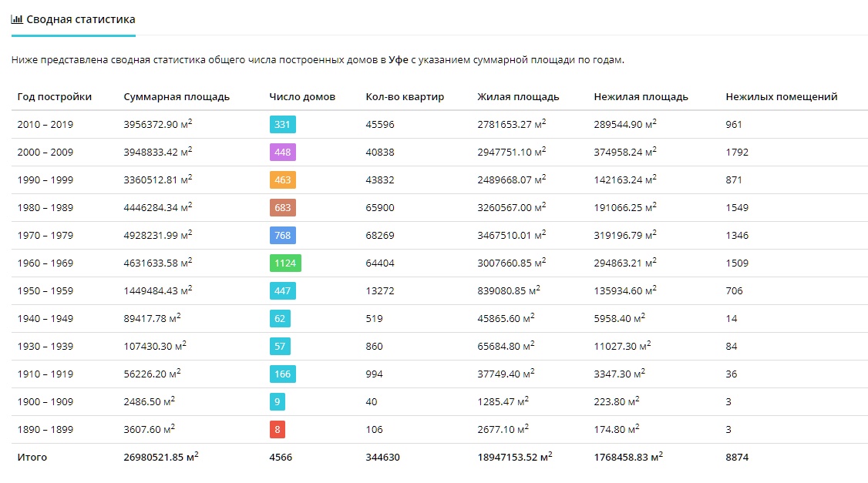Click the blue 768 houses badge

(x=282, y=235)
